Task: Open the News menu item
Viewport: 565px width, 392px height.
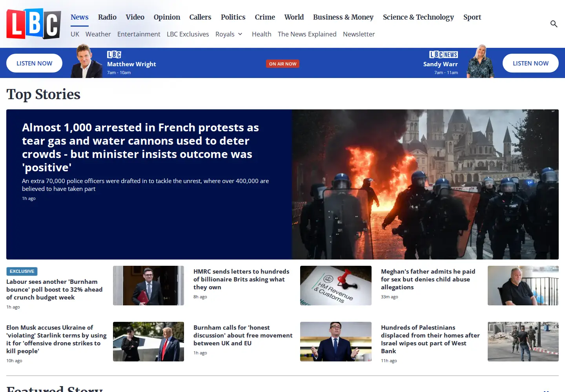Action: tap(80, 17)
